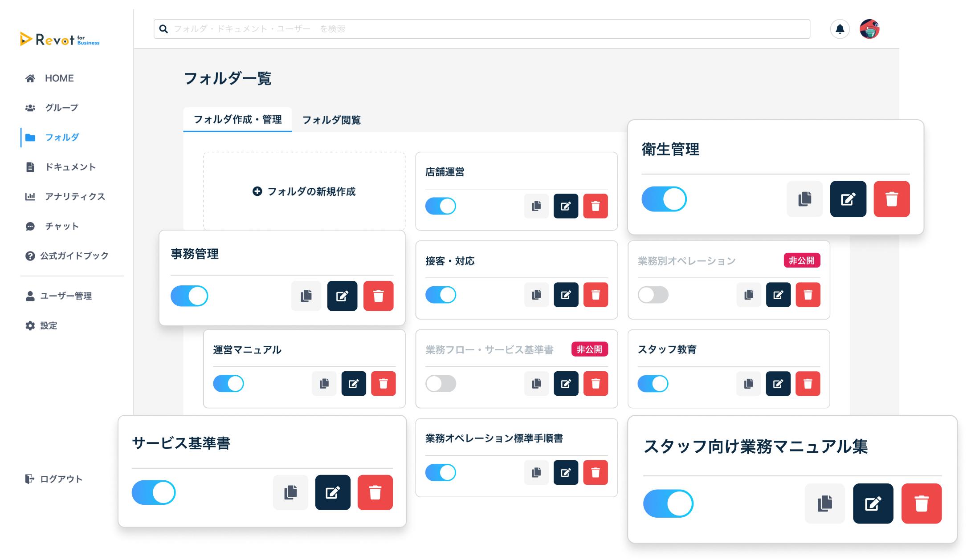
Task: Select the フォルダ作成・管理 tab
Action: [x=237, y=120]
